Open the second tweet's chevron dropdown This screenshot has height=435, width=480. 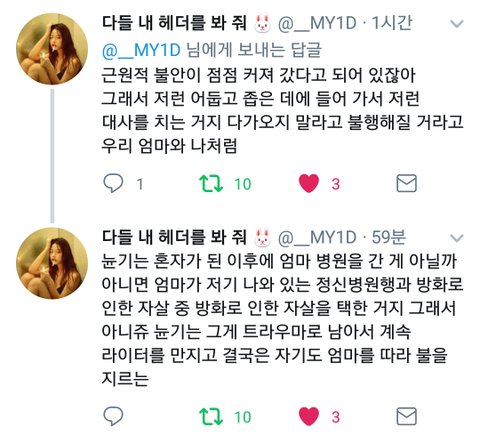click(x=457, y=238)
